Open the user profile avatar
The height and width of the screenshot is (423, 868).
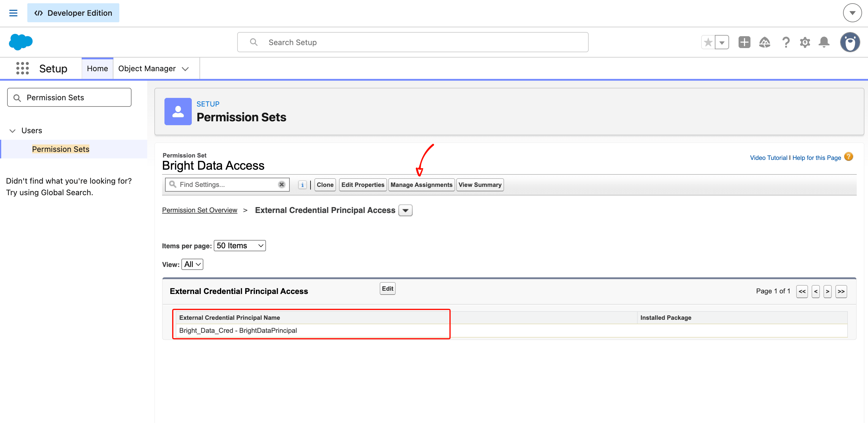tap(850, 42)
